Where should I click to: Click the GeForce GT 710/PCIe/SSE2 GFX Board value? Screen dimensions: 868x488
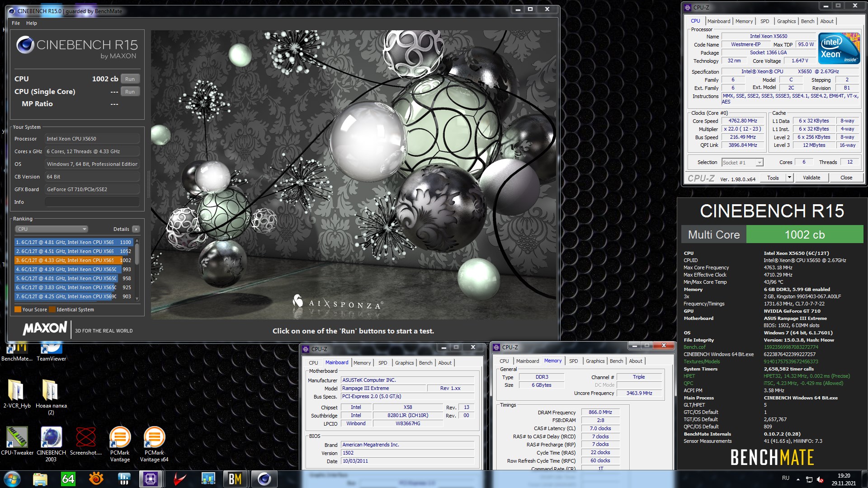click(x=92, y=189)
